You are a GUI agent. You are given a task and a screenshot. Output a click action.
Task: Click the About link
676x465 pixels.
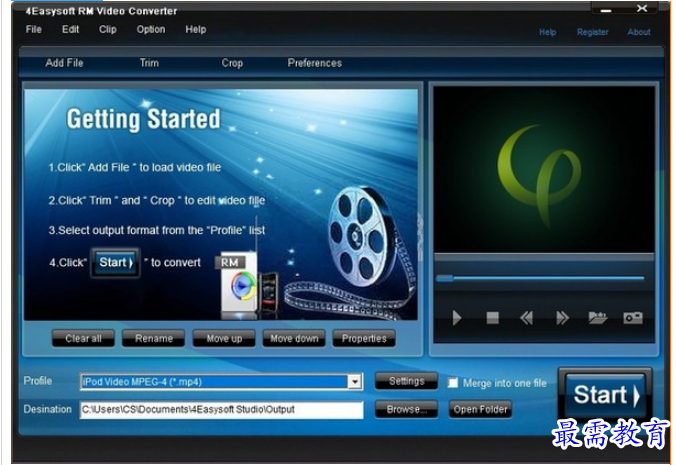click(x=638, y=32)
